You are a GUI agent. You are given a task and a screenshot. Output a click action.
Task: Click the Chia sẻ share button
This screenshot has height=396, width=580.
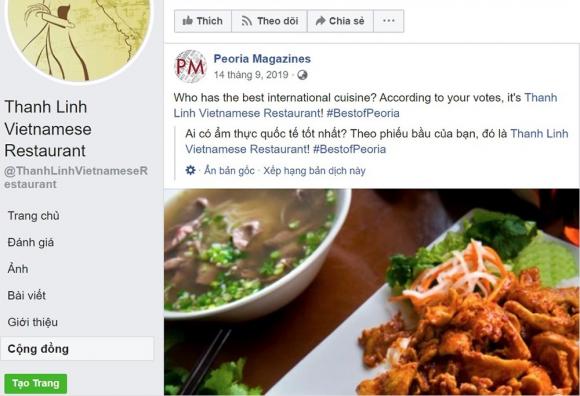click(340, 21)
